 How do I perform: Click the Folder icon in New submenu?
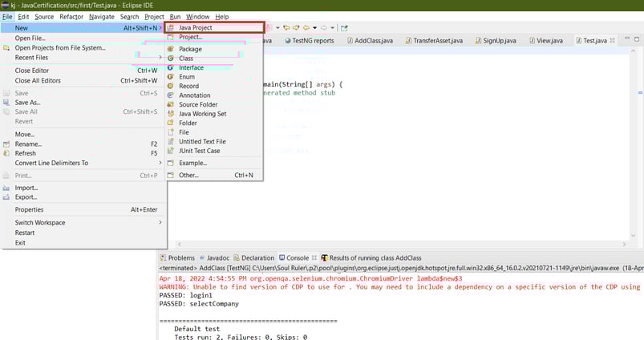(171, 123)
